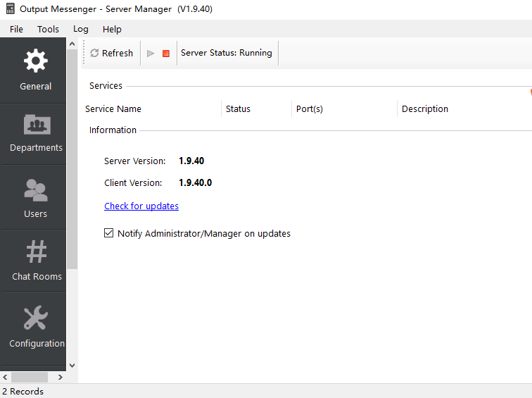This screenshot has height=398, width=532.
Task: Toggle Notify Administrator/Manager on updates checkbox
Action: pyautogui.click(x=108, y=233)
